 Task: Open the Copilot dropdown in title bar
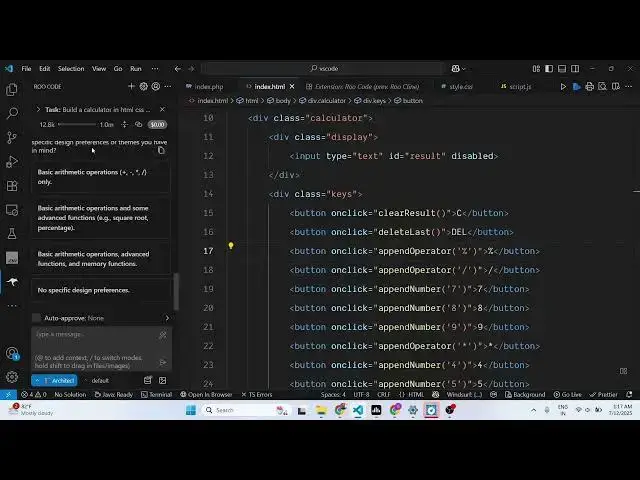[458, 69]
